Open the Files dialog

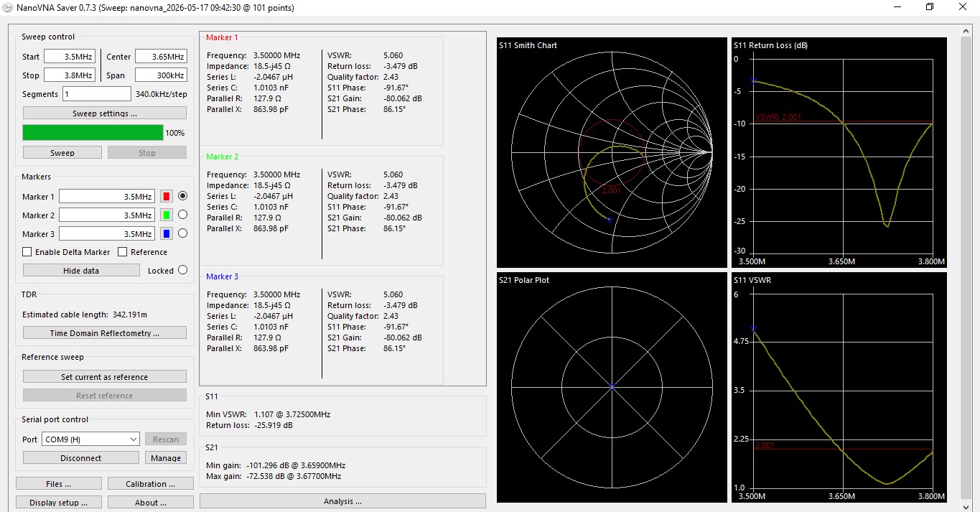click(59, 484)
